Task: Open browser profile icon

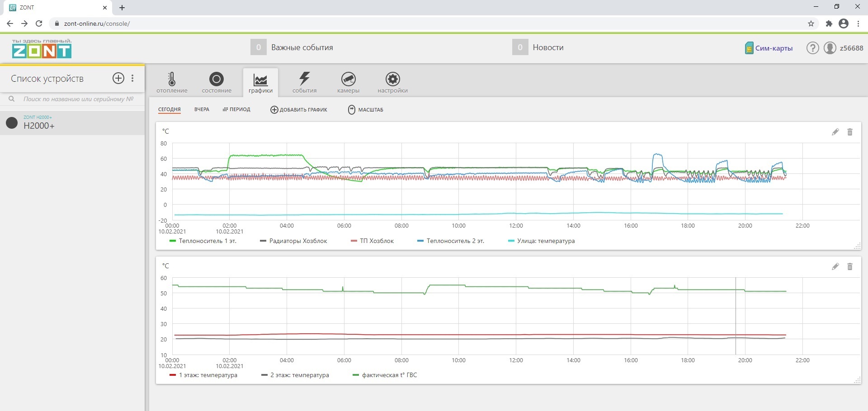Action: tap(844, 23)
